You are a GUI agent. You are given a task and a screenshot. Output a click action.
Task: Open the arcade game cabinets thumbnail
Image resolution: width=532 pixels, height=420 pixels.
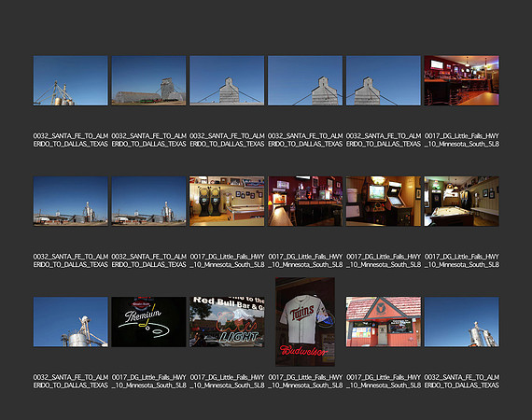384,202
